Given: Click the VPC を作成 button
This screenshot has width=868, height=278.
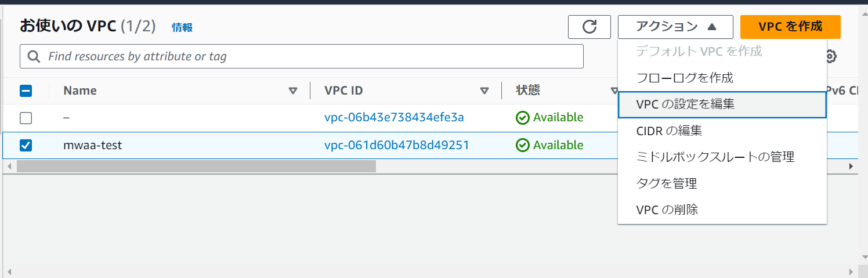Looking at the screenshot, I should [x=790, y=27].
